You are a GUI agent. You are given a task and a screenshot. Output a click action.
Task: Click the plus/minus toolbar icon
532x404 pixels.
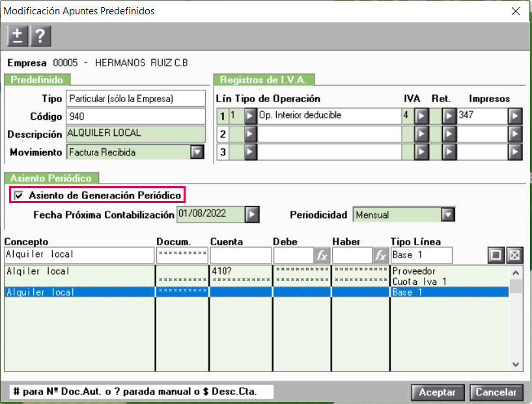coord(18,36)
